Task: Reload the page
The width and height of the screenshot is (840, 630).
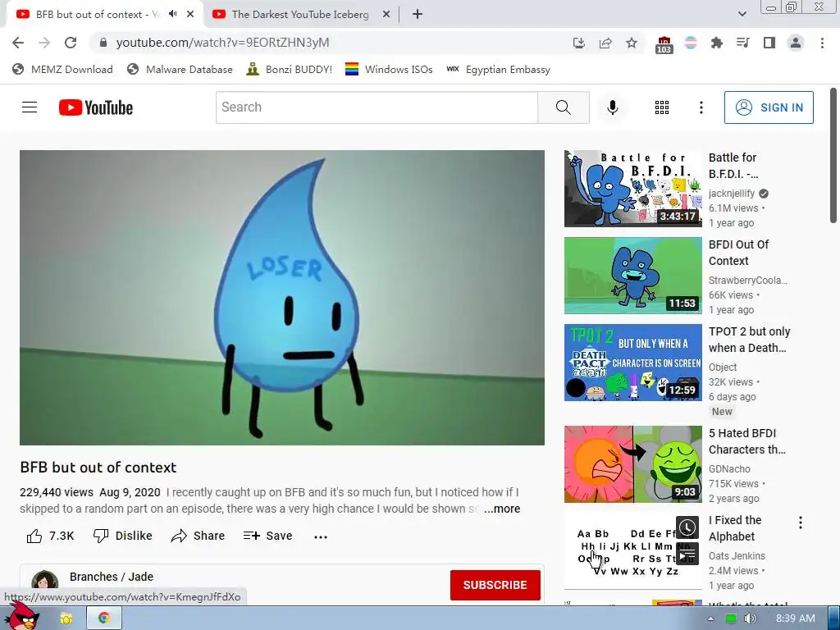Action: tap(71, 43)
